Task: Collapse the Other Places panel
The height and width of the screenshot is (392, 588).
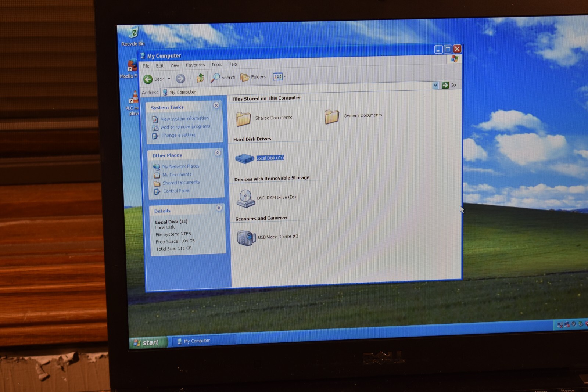Action: click(x=218, y=152)
